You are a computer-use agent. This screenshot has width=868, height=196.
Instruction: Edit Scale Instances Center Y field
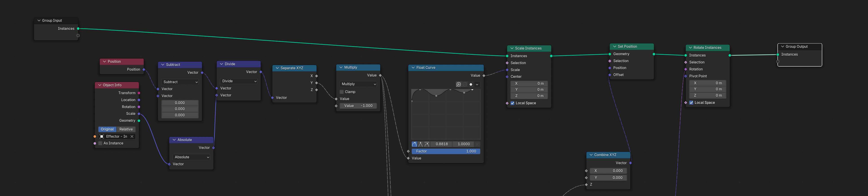click(529, 90)
